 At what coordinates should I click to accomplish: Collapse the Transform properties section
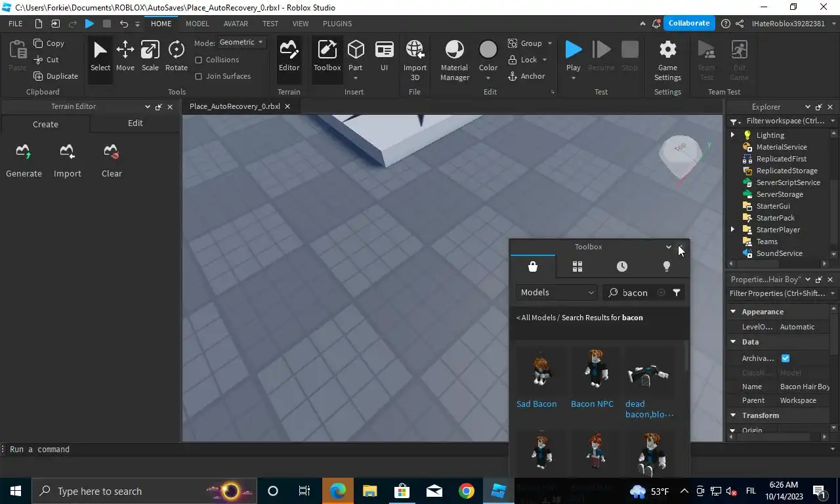point(733,415)
